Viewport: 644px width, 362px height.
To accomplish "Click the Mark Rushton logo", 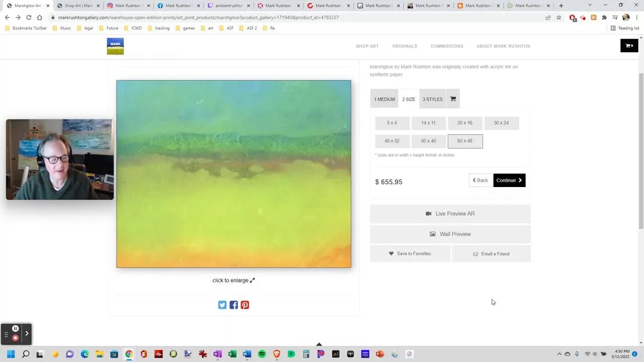I will pyautogui.click(x=115, y=46).
